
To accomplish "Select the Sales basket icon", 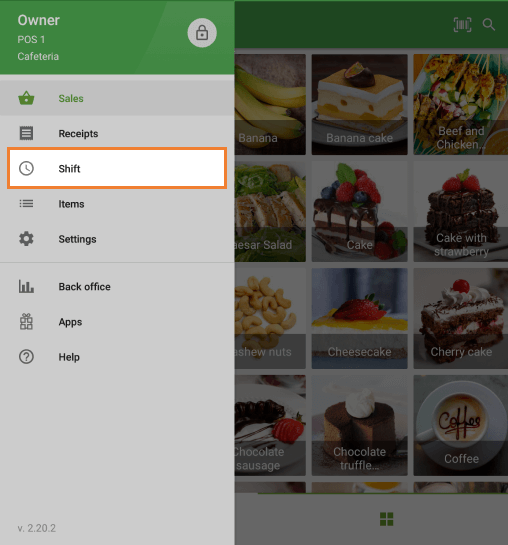I will click(x=26, y=98).
